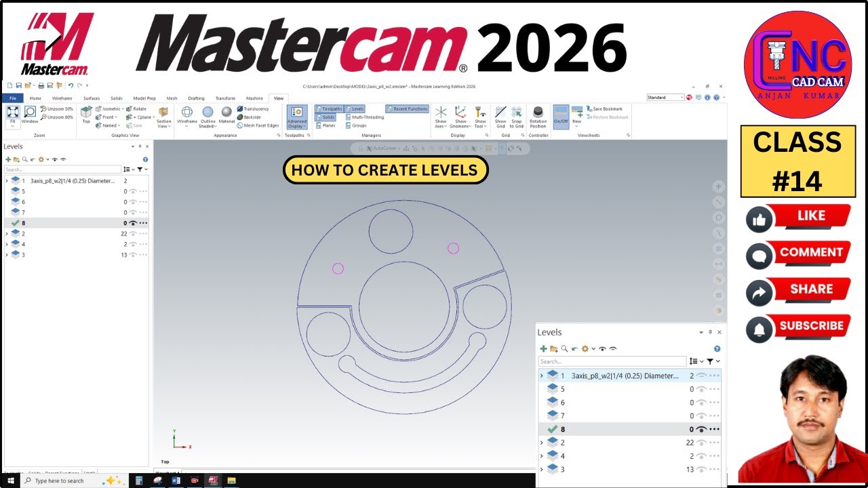Click the Rotation Position controller
Image resolution: width=868 pixels, height=488 pixels.
click(538, 117)
